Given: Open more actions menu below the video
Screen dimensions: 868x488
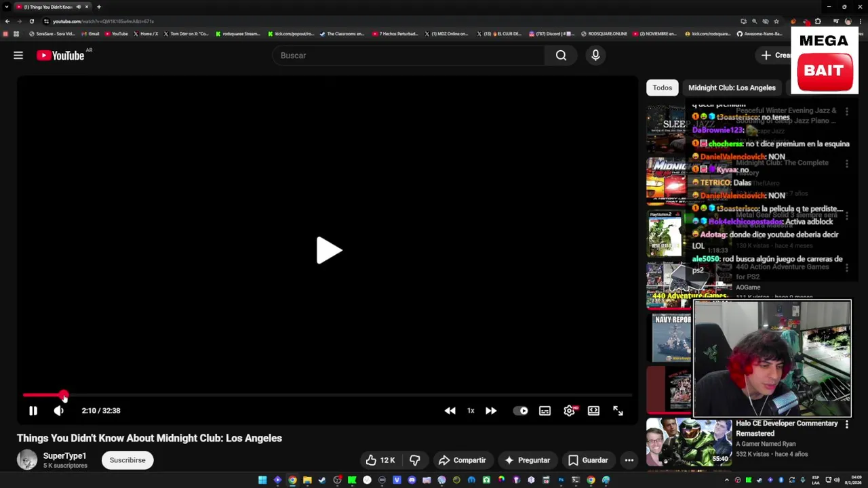Looking at the screenshot, I should 629,460.
